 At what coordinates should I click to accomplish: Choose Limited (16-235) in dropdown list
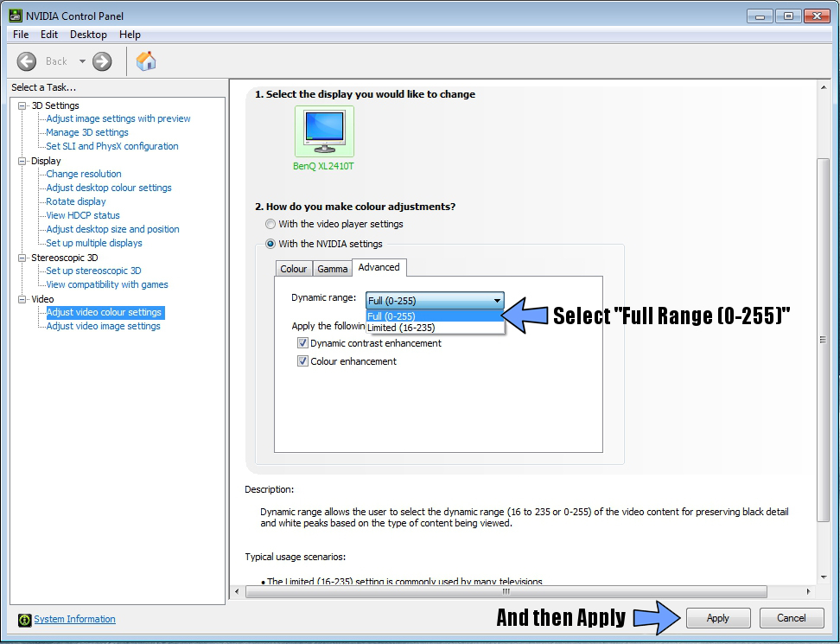coord(435,328)
